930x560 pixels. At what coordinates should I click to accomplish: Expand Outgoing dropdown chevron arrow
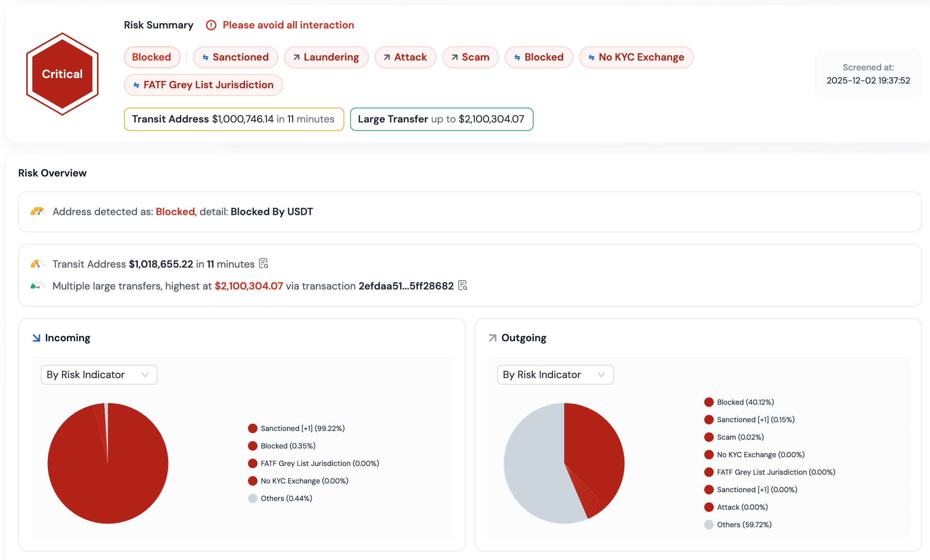tap(601, 375)
